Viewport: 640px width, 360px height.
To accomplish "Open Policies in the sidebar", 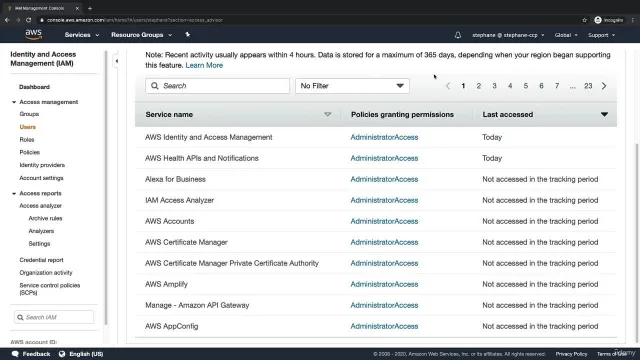I will (29, 152).
